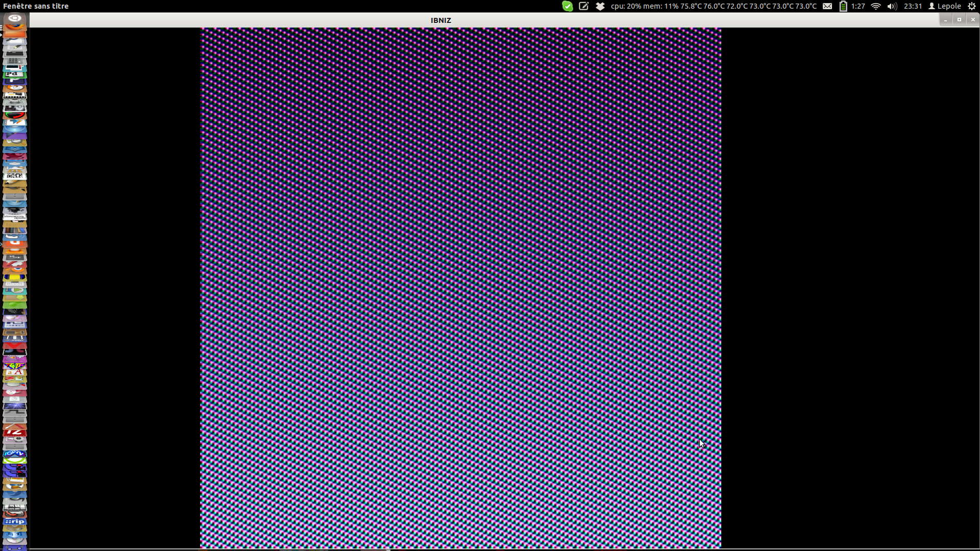Minimize the IBNIZ window

coord(945,19)
